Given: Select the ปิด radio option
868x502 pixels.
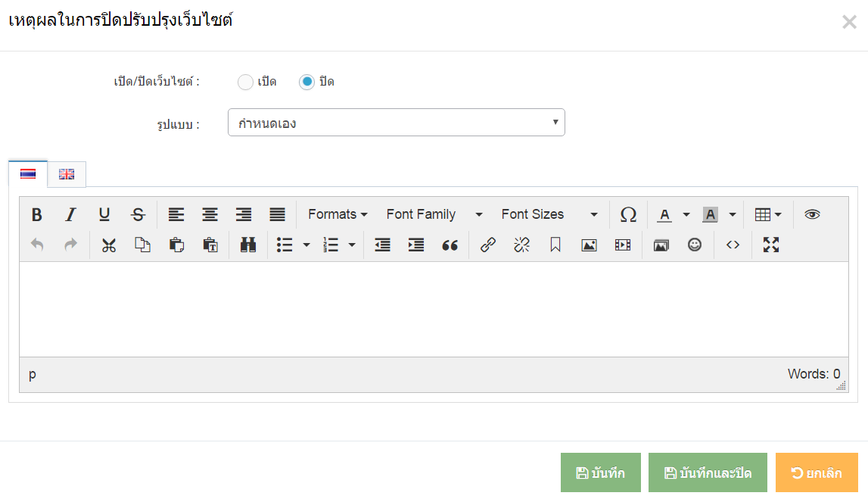Looking at the screenshot, I should coord(306,82).
